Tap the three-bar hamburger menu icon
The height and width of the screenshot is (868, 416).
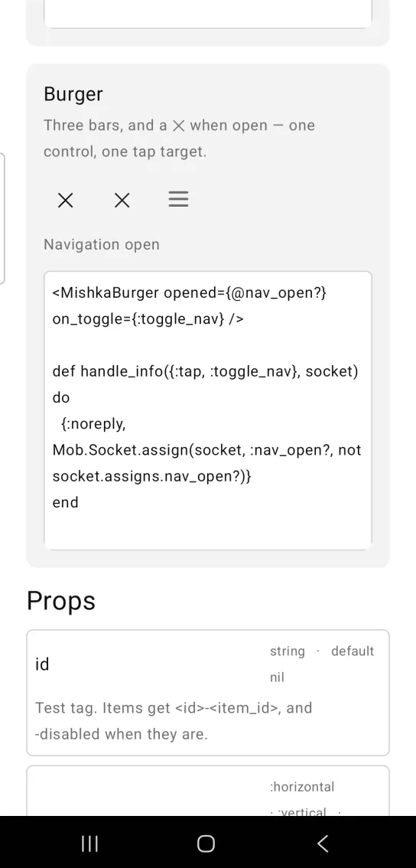click(178, 199)
